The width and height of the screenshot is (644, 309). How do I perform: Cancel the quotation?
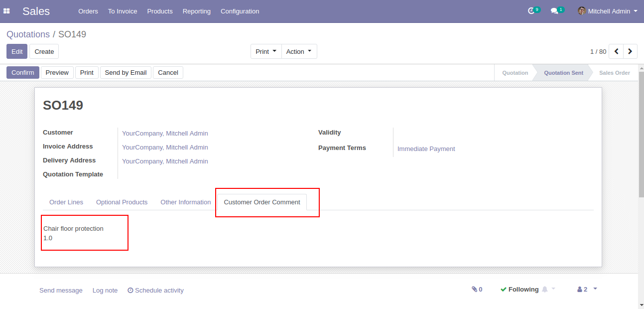point(168,72)
